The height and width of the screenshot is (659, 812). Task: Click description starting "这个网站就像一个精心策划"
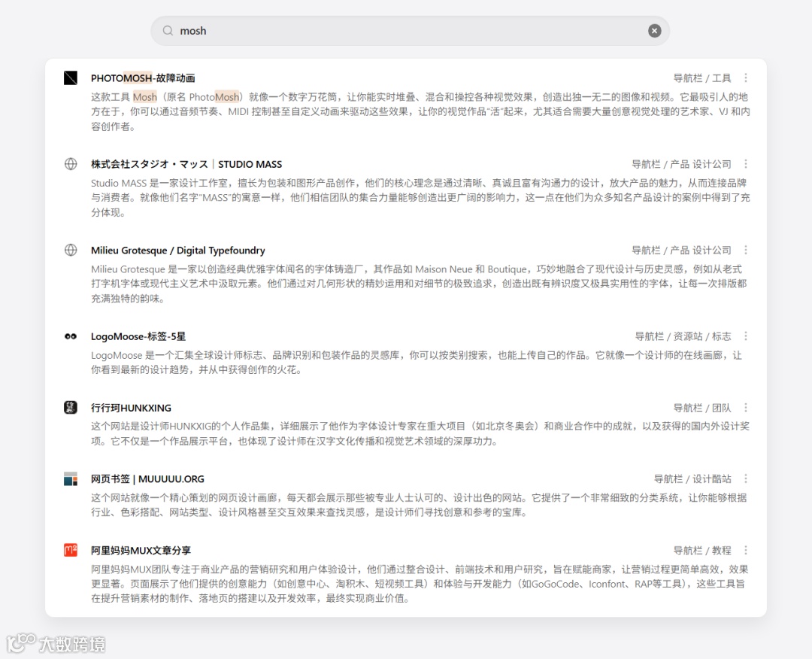419,505
